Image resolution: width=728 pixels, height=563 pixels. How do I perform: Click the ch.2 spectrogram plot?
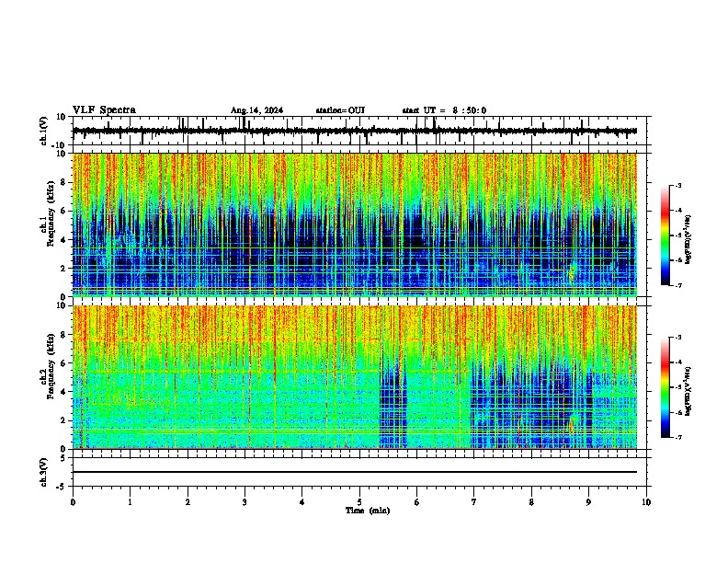point(355,377)
